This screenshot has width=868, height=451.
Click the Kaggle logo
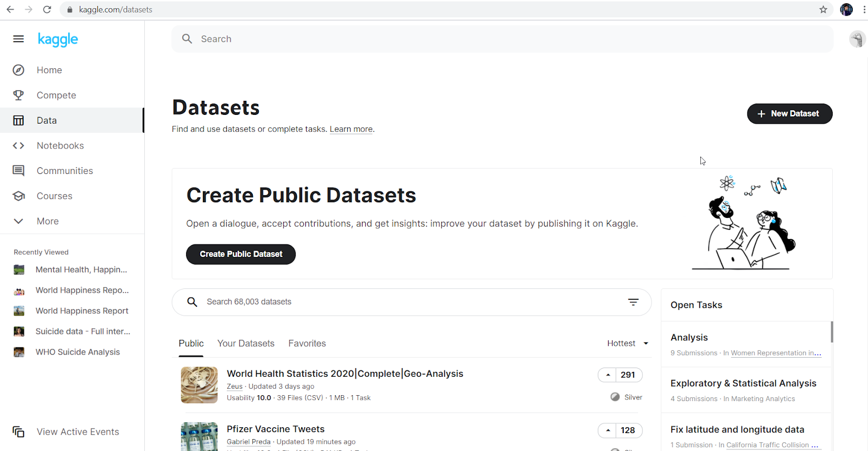coord(58,40)
